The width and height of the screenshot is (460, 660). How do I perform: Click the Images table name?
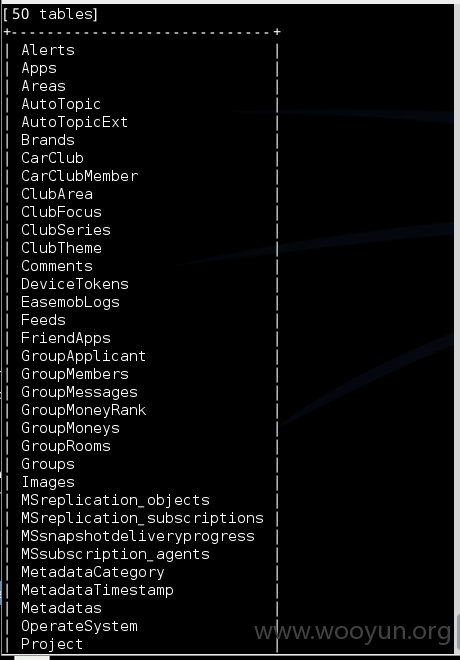(x=48, y=482)
